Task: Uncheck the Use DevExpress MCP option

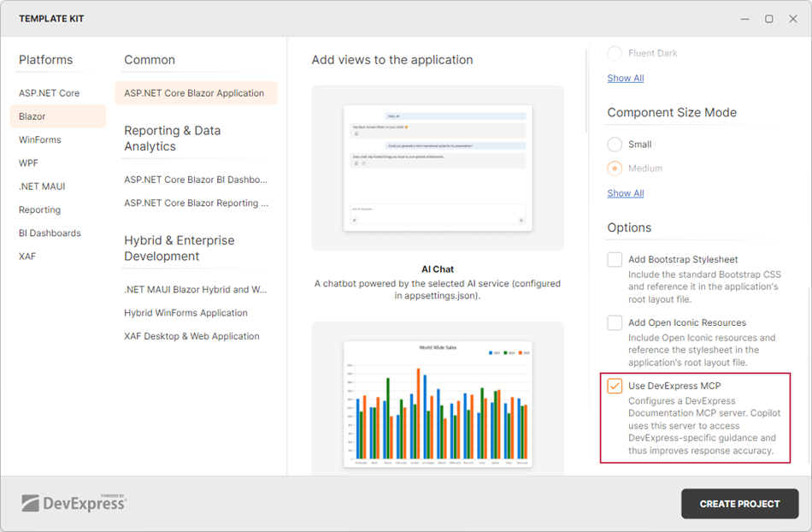Action: pos(614,387)
